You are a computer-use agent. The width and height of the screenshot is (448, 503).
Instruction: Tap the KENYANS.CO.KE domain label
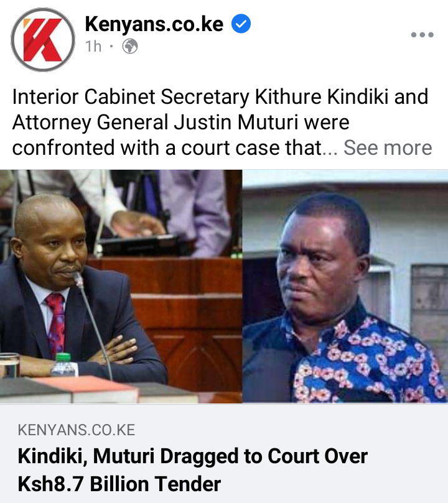[77, 430]
